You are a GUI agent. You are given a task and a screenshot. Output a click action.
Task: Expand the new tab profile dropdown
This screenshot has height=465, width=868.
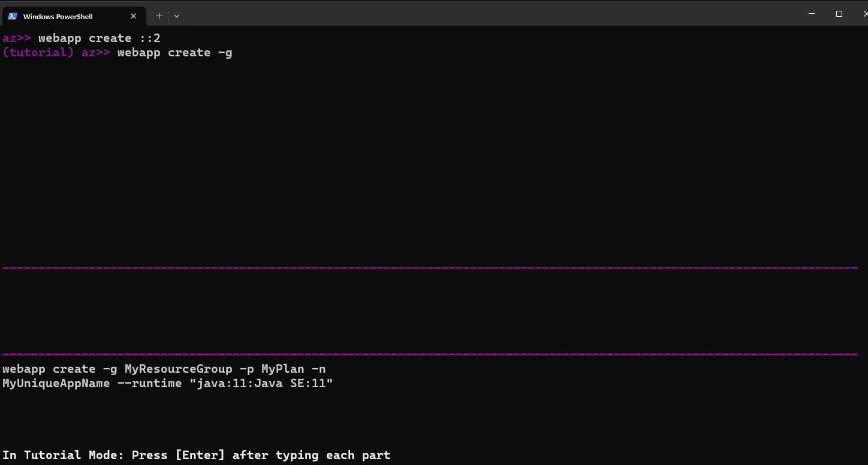tap(177, 16)
